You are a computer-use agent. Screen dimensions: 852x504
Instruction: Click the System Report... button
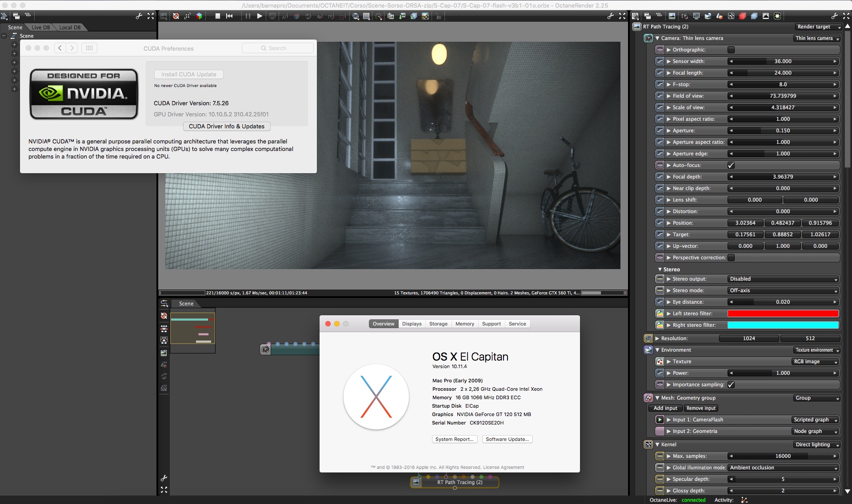tap(455, 439)
